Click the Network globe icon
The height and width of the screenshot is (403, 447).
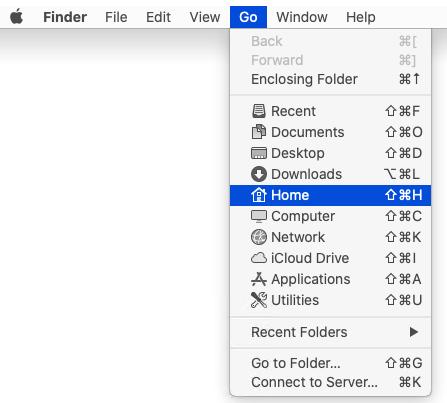[259, 237]
